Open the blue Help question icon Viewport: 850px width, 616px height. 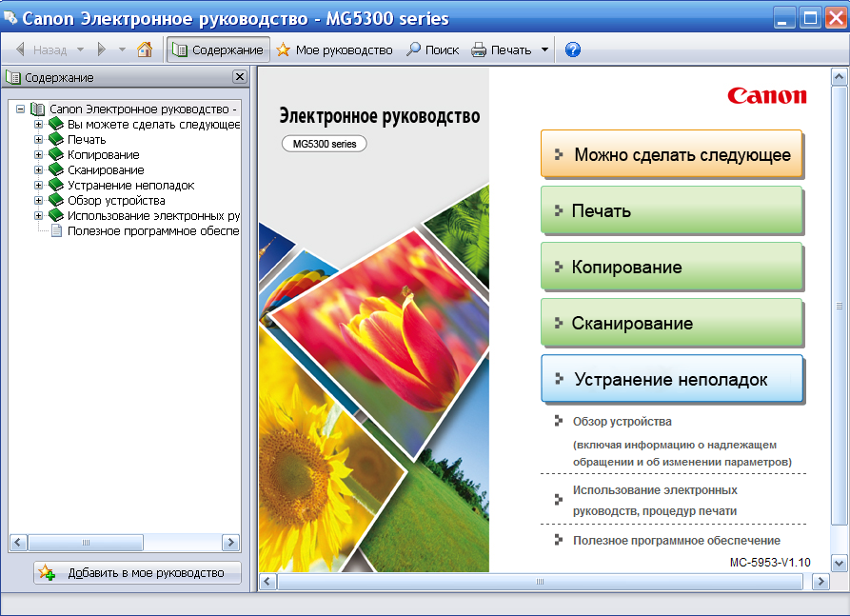572,50
